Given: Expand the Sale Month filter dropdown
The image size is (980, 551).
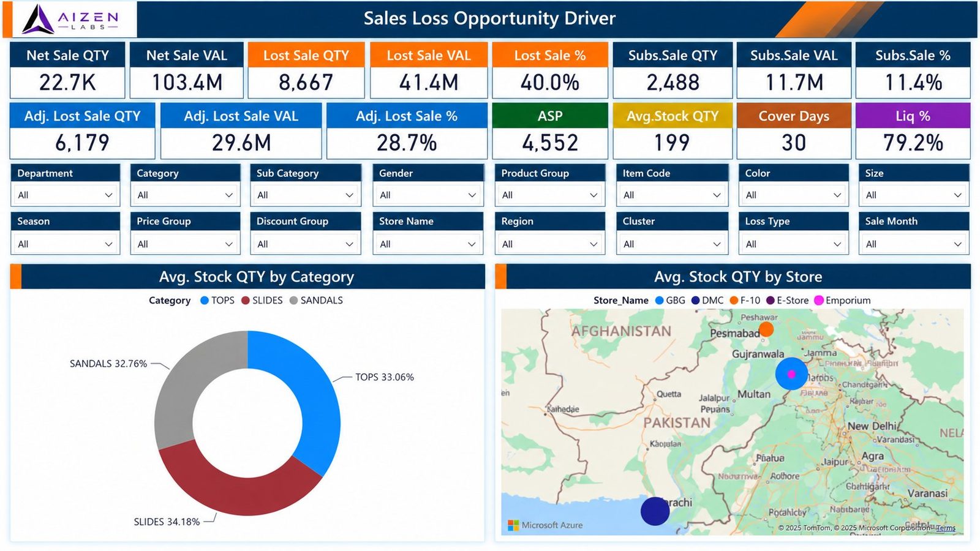Looking at the screenshot, I should pos(913,244).
